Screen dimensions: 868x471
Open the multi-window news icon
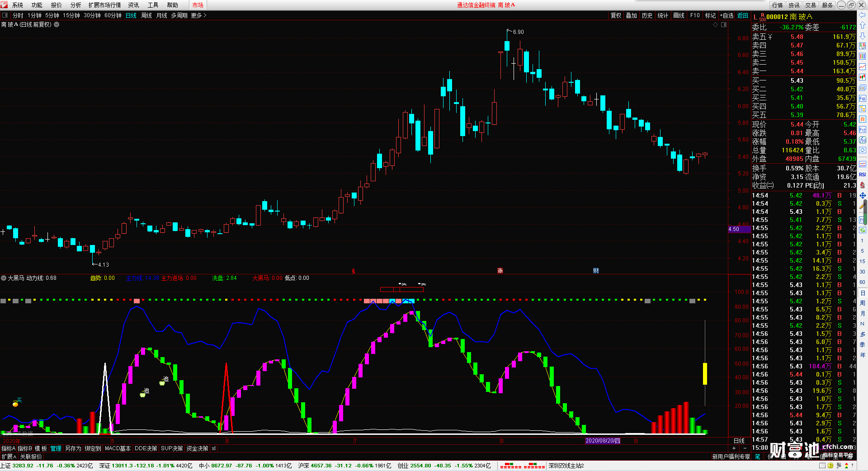click(863, 88)
